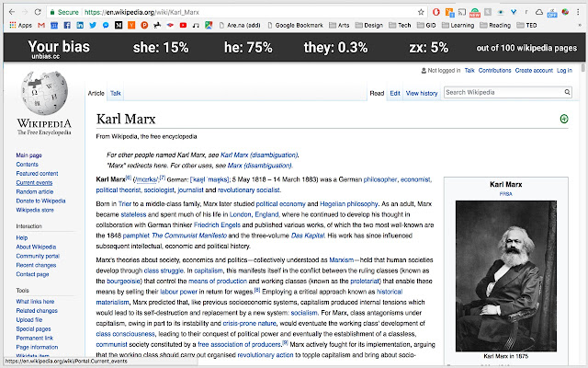Open the Design bookmarks folder

tap(369, 25)
